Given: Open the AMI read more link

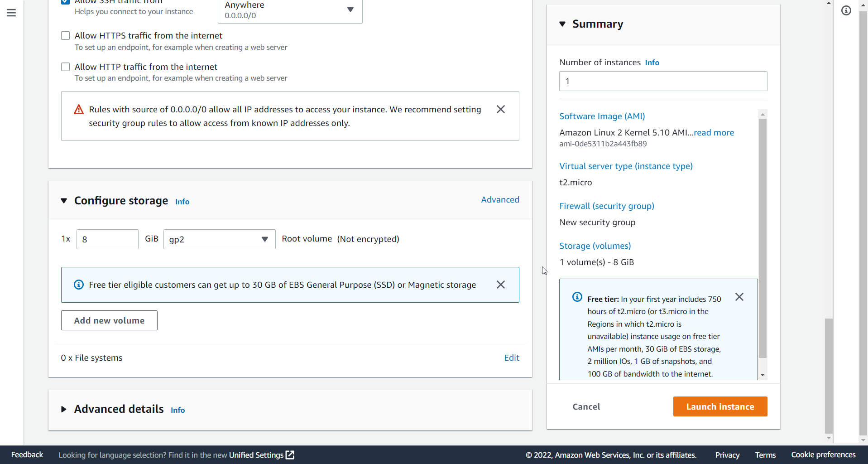Looking at the screenshot, I should click(714, 132).
